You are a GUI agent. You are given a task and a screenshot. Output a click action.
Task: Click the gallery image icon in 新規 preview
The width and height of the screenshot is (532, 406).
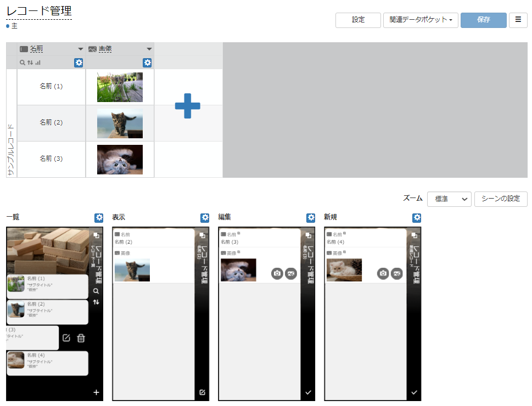(397, 273)
